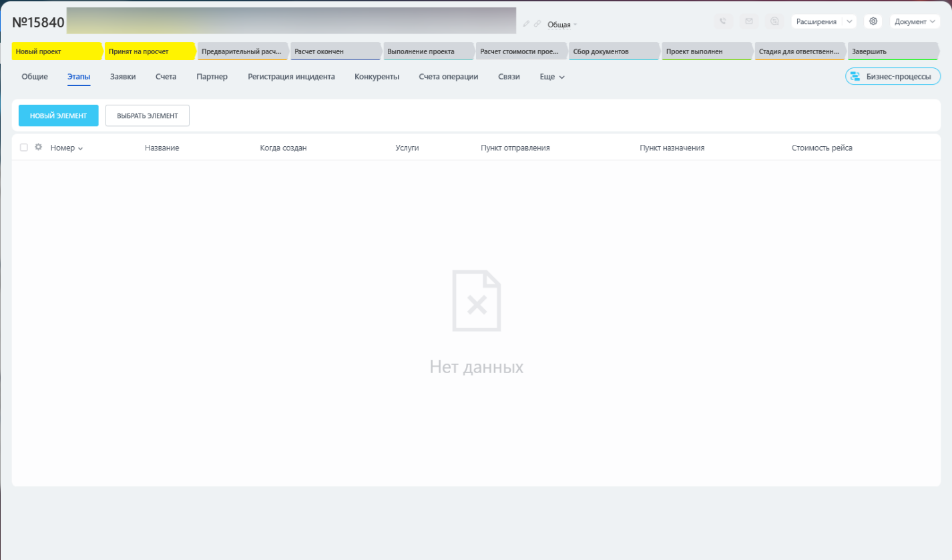Go to the Счета tab
The width and height of the screenshot is (952, 560).
(166, 77)
